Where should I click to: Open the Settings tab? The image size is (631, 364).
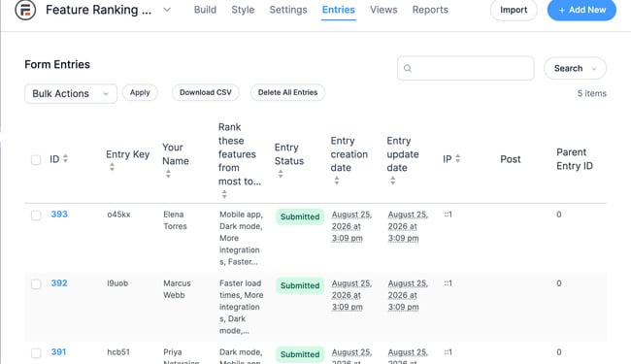point(288,10)
